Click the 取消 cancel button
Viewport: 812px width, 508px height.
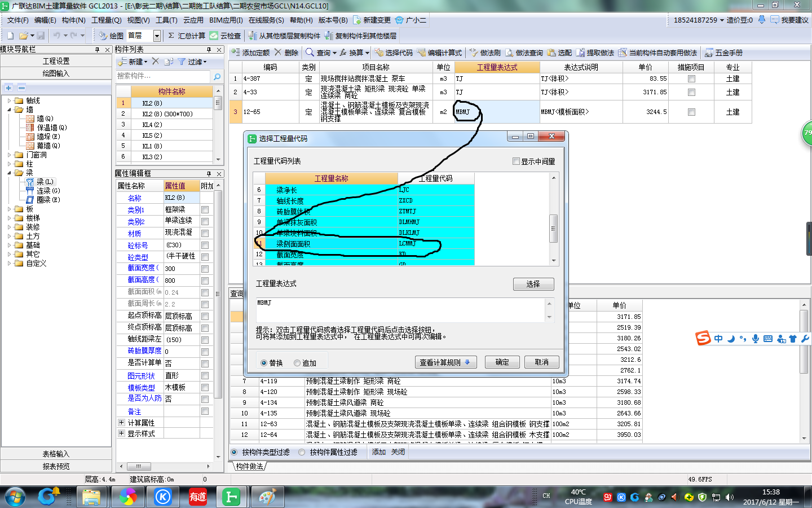coord(542,362)
